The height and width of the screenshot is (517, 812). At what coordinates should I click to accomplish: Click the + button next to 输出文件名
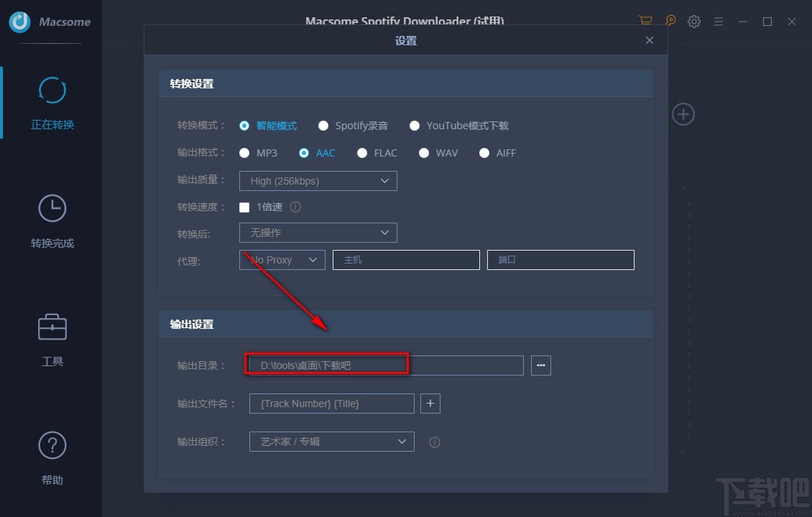(430, 403)
